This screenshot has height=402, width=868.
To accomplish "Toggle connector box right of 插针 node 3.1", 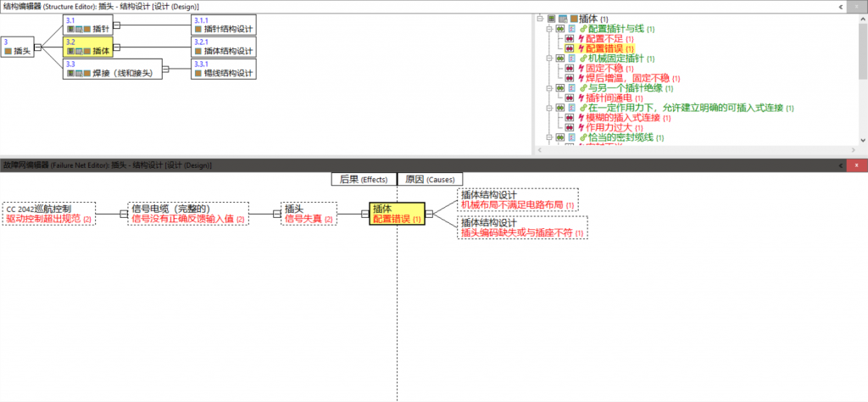I will (x=117, y=25).
